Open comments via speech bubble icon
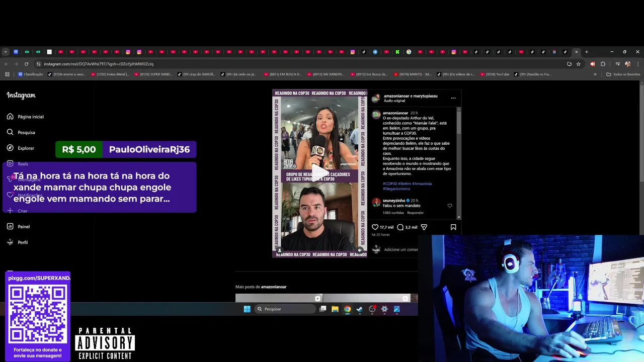 coord(400,227)
